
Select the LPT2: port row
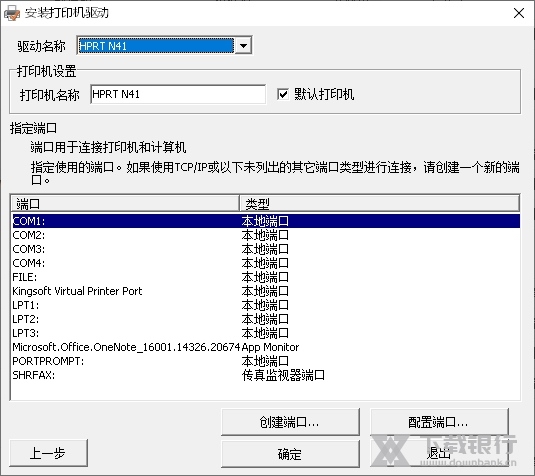click(266, 319)
